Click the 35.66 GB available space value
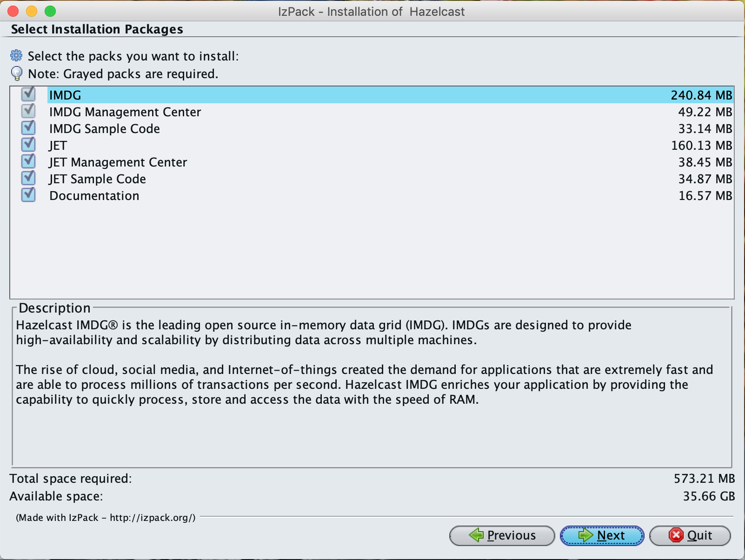 pos(709,496)
